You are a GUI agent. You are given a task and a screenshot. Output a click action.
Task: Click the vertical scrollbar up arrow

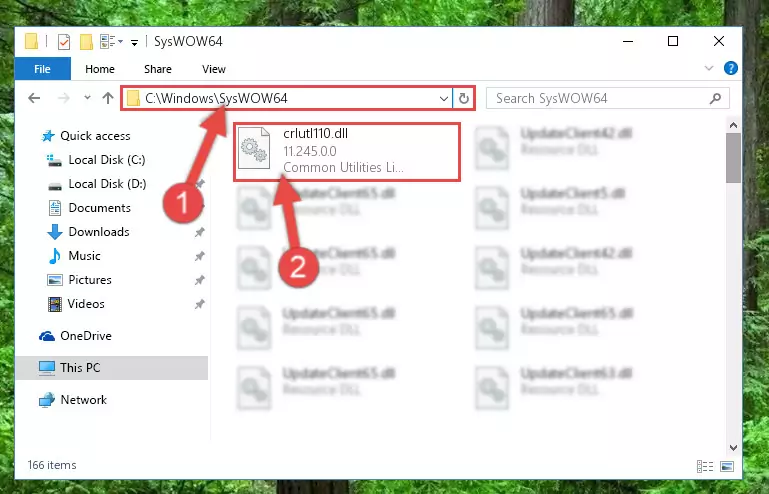[x=733, y=126]
